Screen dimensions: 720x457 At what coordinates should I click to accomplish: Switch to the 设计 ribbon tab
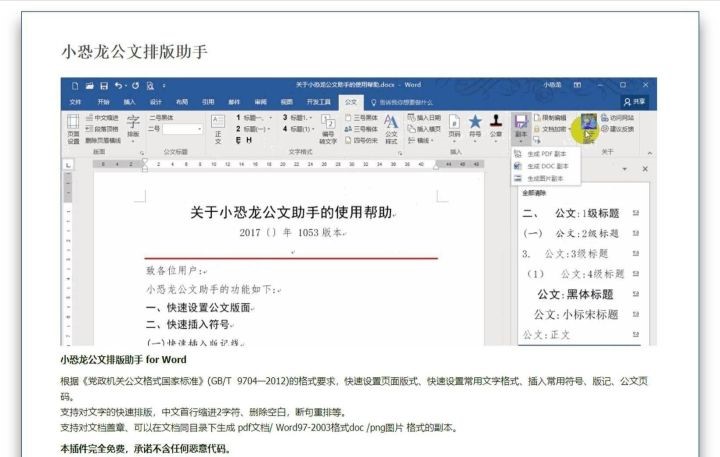pos(156,102)
